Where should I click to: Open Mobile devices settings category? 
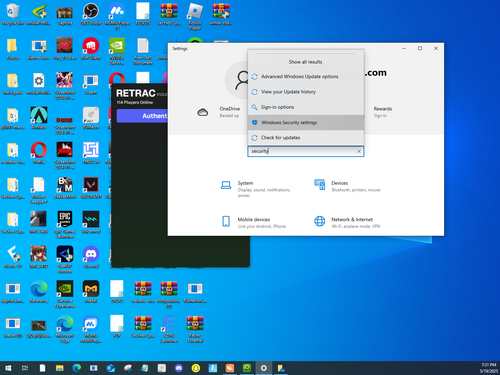click(x=254, y=222)
